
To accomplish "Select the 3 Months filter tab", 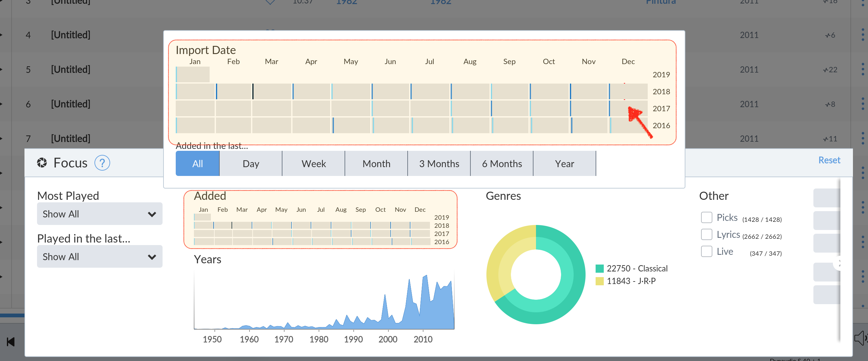I will pos(439,164).
